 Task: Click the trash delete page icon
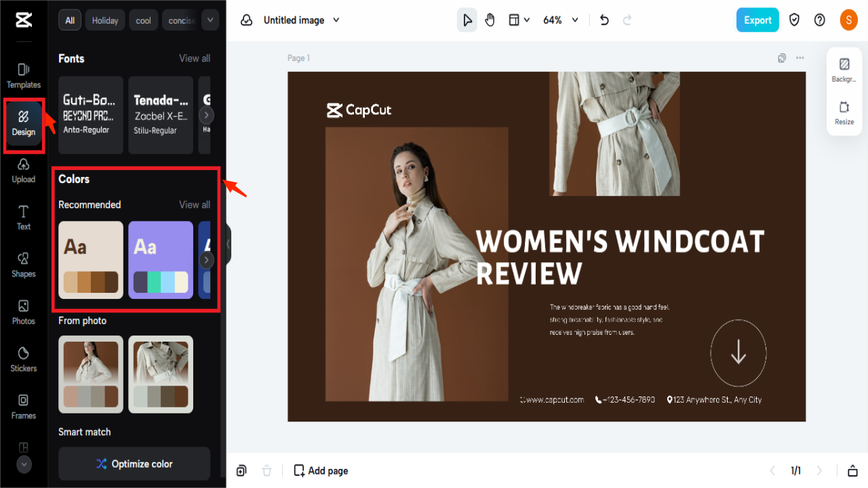point(267,470)
